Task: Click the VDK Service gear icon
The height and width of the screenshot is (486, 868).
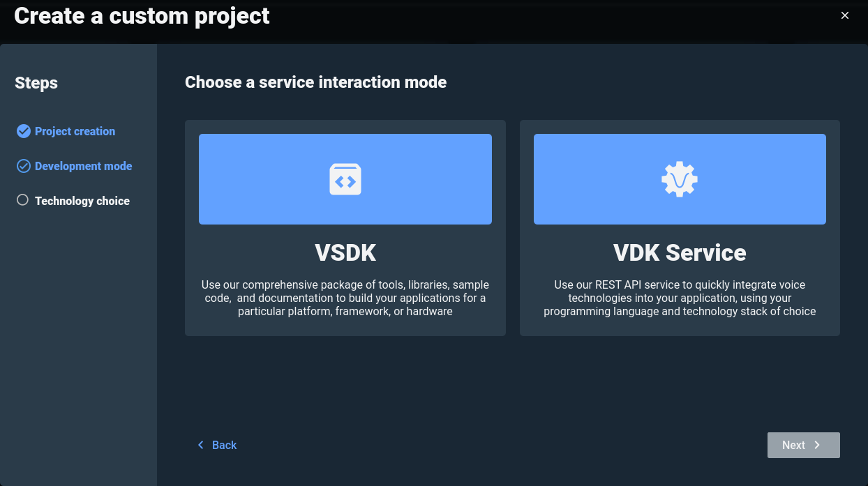Action: pyautogui.click(x=680, y=179)
